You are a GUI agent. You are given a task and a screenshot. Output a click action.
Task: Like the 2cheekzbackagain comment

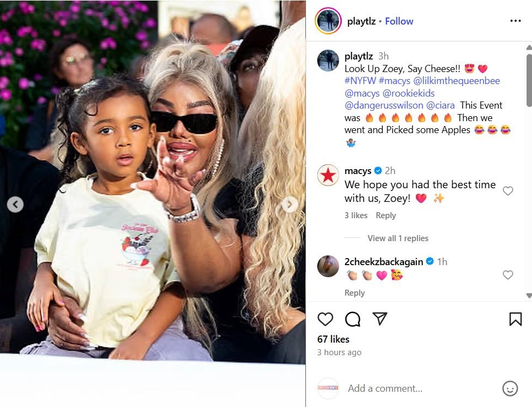click(507, 274)
